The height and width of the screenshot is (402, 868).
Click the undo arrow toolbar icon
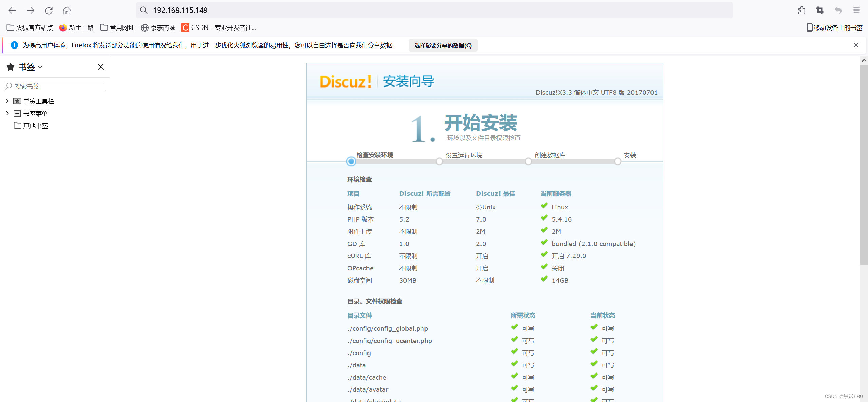coord(838,11)
